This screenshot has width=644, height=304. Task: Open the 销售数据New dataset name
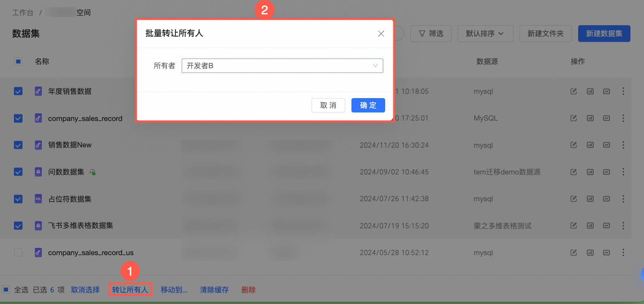point(70,145)
